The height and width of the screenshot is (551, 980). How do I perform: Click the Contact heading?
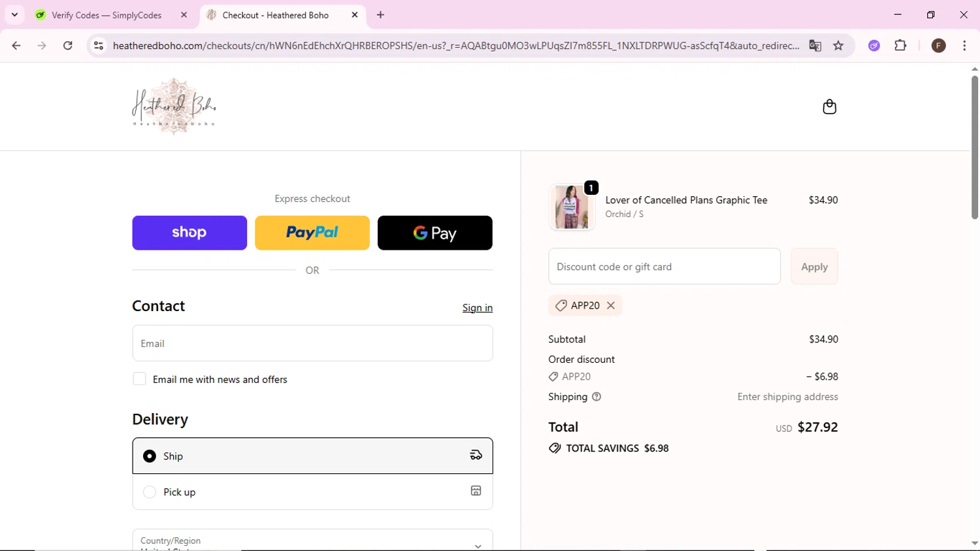click(x=159, y=306)
